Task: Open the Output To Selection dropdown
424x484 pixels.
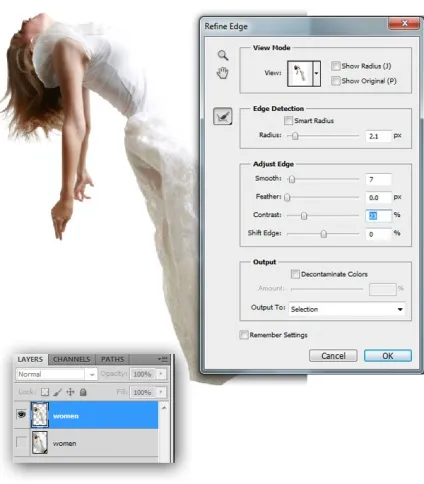Action: pos(347,309)
